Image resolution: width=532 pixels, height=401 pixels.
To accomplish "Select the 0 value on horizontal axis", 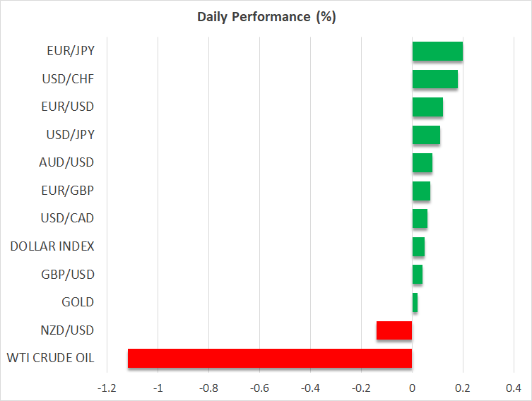I will click(412, 388).
